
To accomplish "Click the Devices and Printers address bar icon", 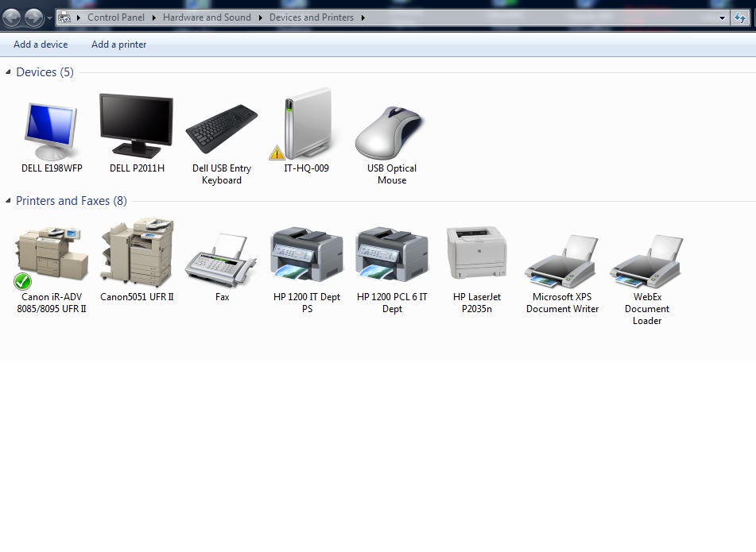I will [x=64, y=17].
